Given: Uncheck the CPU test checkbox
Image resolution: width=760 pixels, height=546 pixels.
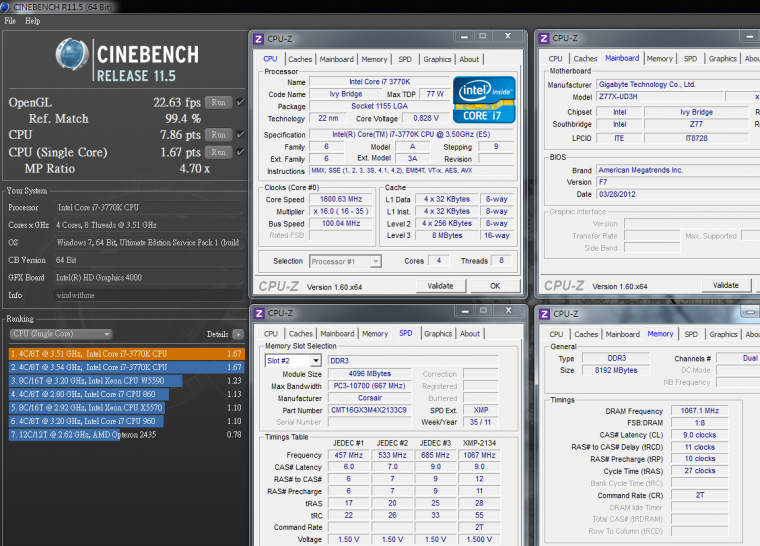Looking at the screenshot, I should (x=241, y=135).
